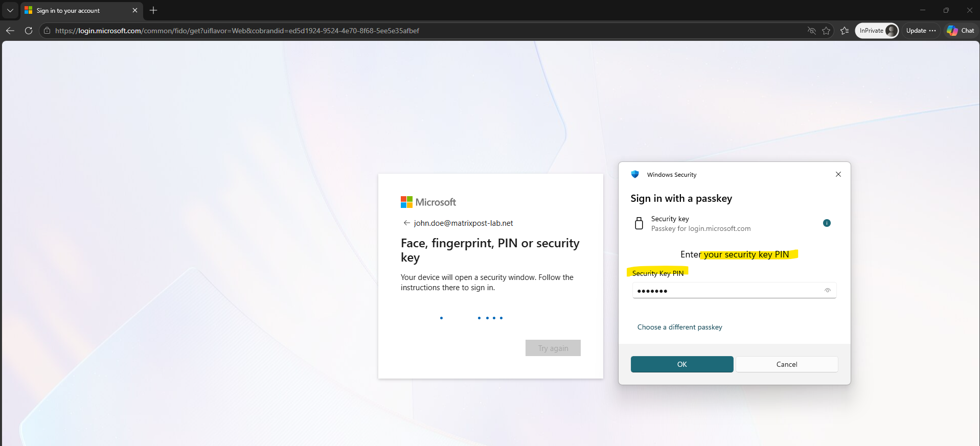This screenshot has height=446, width=980.
Task: Close the 'Sign in to your account' tab
Action: click(135, 10)
